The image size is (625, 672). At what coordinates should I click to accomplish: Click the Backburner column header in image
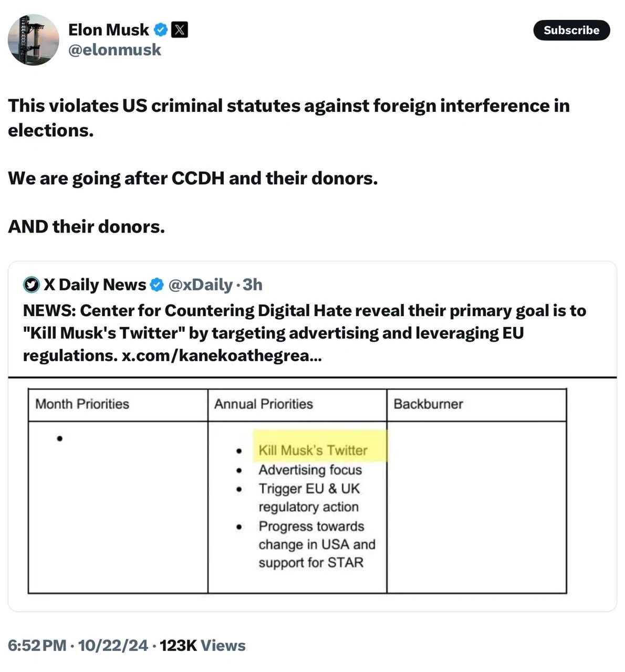[x=429, y=404]
